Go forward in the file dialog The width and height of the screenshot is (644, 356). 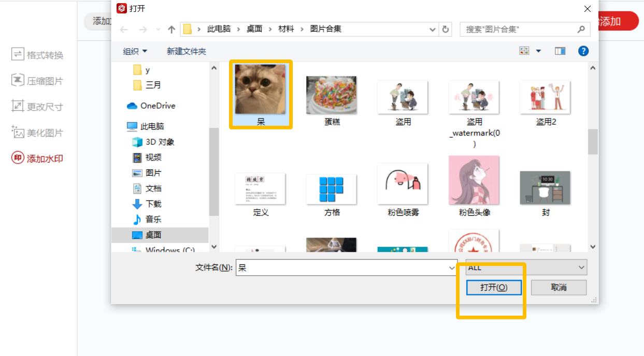[x=142, y=29]
